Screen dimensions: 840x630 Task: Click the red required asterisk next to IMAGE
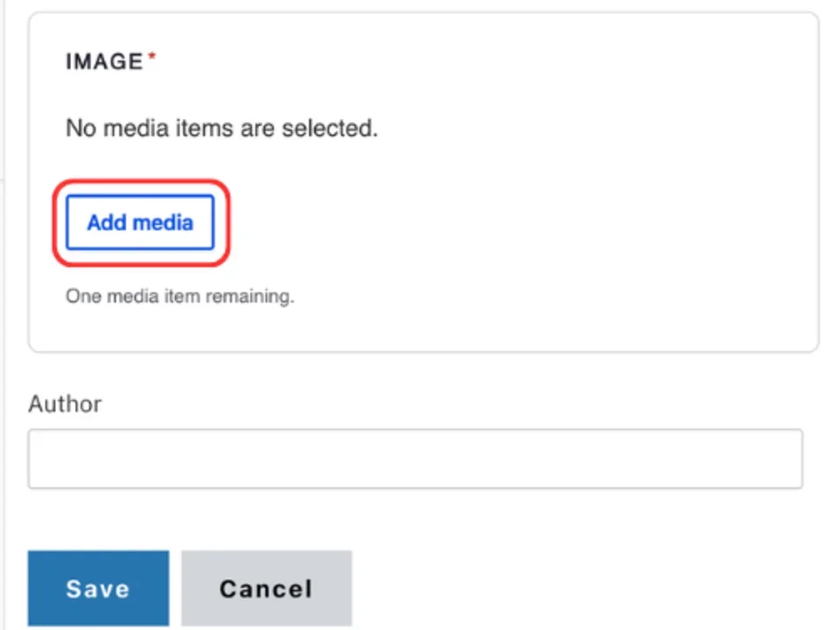[151, 56]
